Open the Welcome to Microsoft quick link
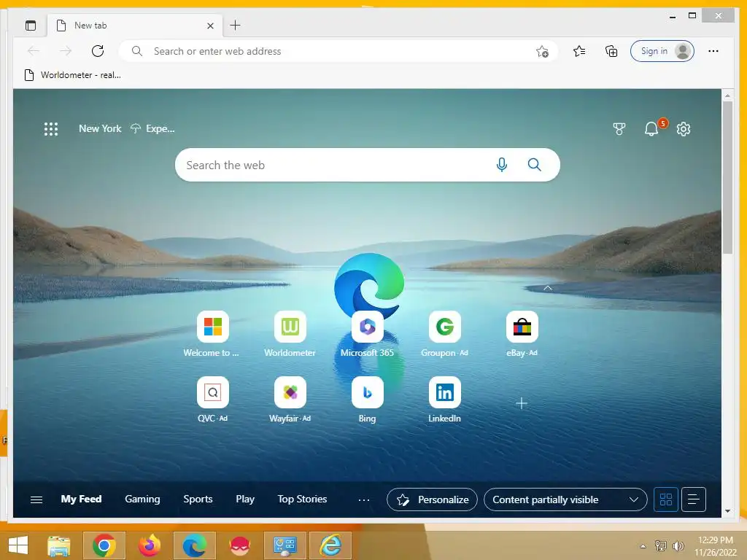 tap(212, 334)
